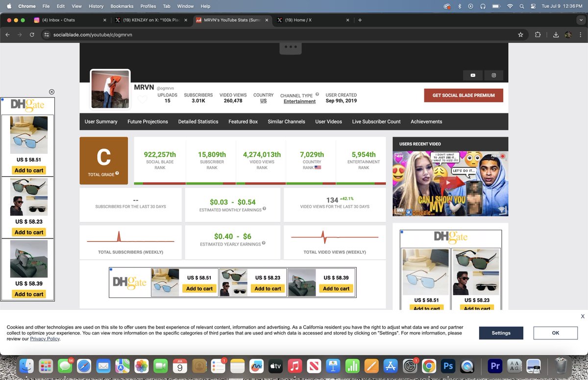Image resolution: width=588 pixels, height=380 pixels.
Task: Go back to the previous page
Action: (x=7, y=35)
